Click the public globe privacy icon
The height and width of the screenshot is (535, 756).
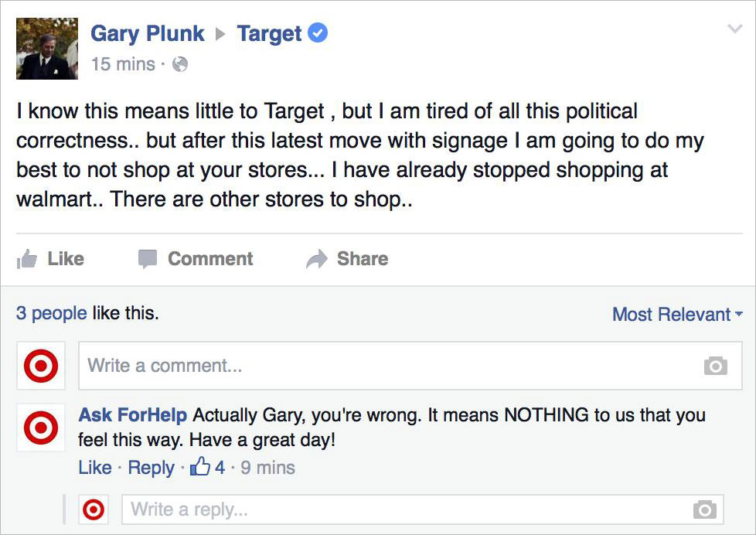pos(180,64)
